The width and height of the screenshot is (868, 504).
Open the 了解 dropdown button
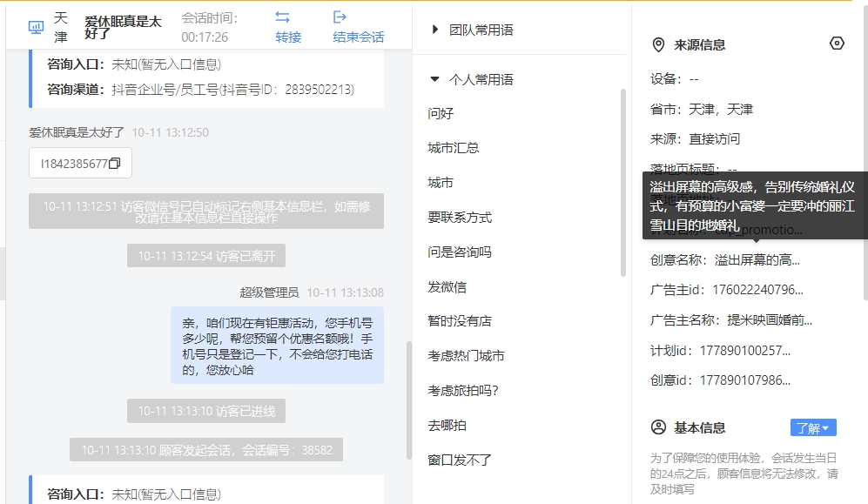click(x=813, y=427)
